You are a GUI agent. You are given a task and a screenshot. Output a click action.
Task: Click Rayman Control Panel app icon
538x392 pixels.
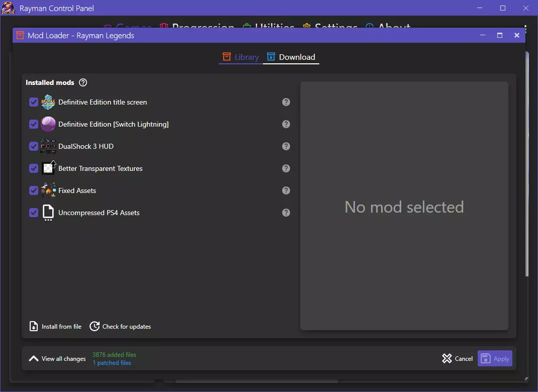tap(8, 8)
